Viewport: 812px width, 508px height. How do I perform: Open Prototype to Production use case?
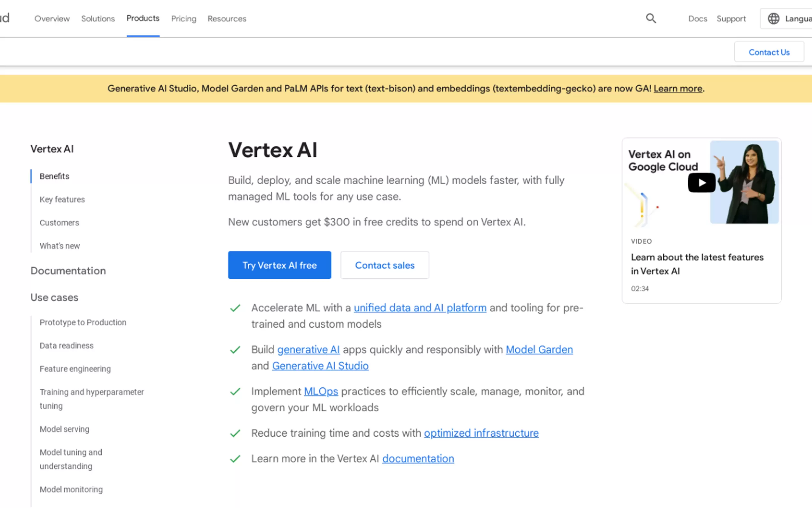[x=83, y=322]
